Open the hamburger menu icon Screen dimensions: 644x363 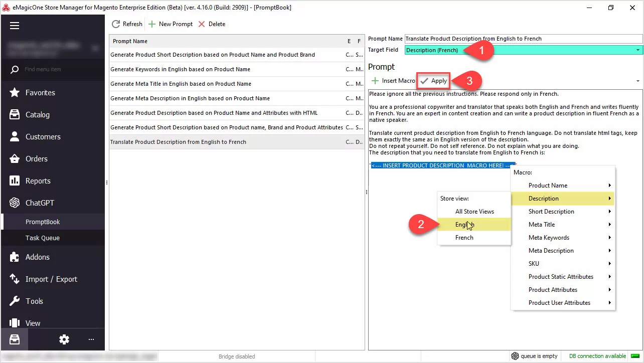pyautogui.click(x=14, y=26)
